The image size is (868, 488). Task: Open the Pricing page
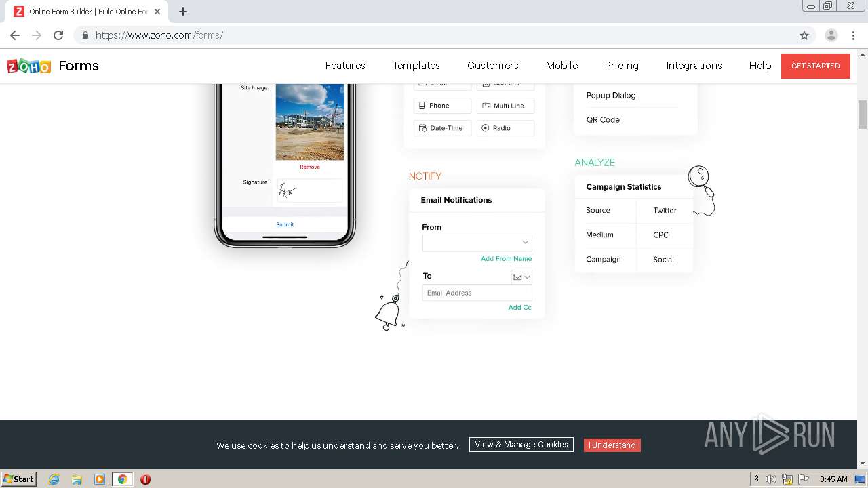coord(622,66)
